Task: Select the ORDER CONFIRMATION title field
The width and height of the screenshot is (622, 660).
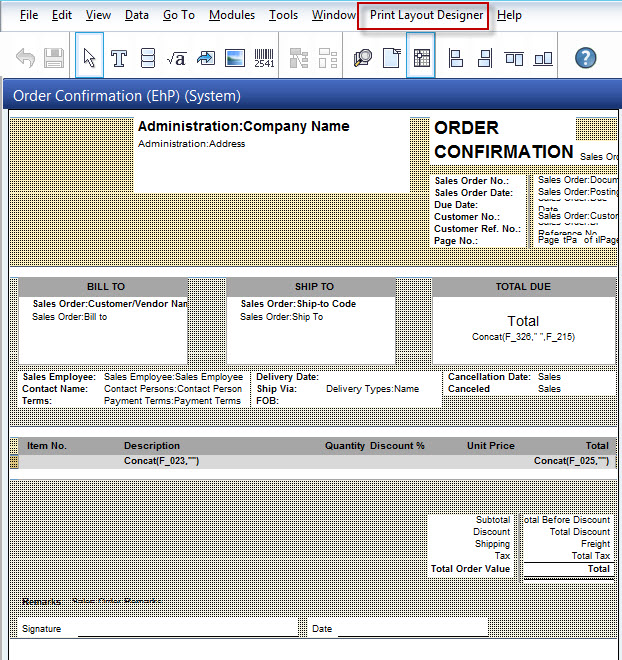Action: point(504,139)
